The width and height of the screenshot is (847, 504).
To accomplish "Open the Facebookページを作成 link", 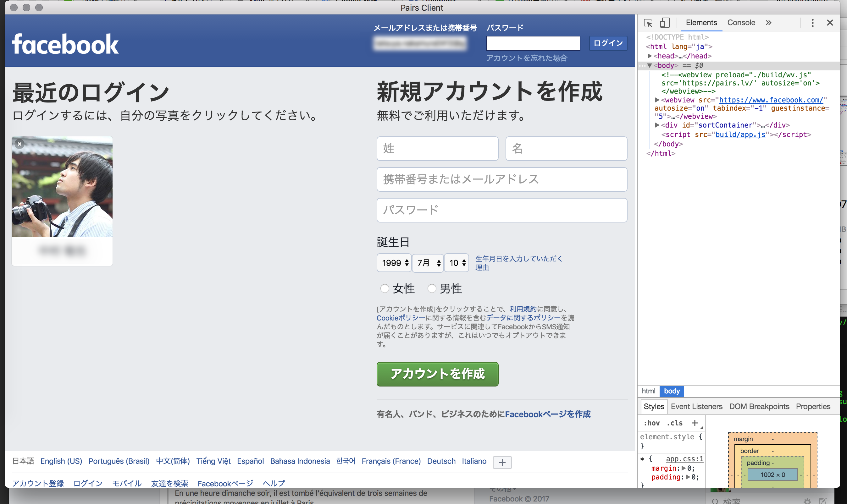I will click(548, 414).
